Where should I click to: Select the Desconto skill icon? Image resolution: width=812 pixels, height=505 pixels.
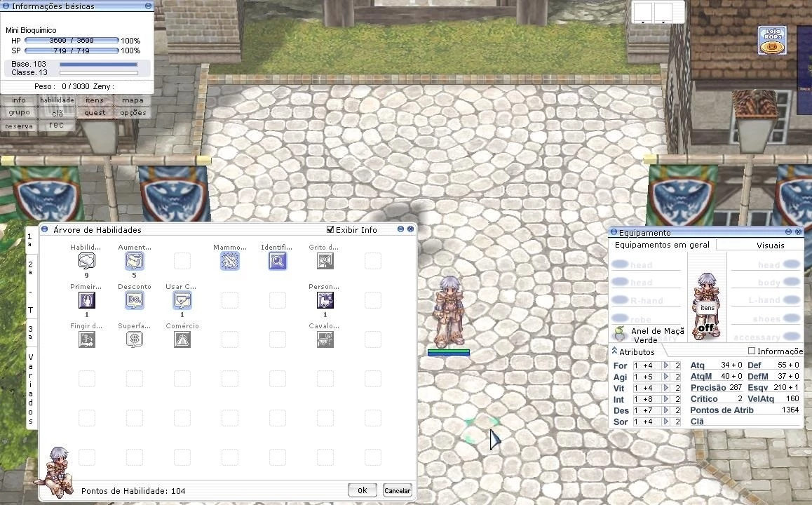(134, 300)
